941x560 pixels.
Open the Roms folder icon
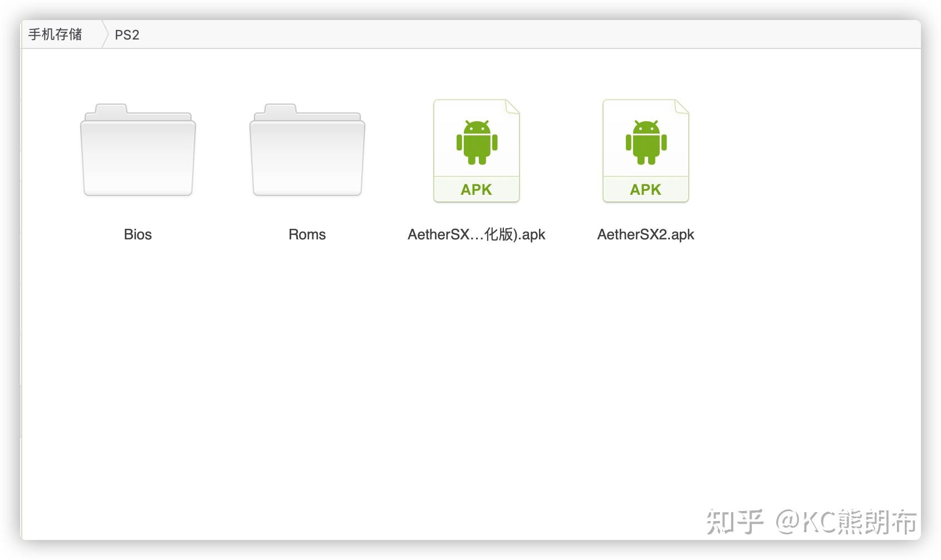coord(307,150)
